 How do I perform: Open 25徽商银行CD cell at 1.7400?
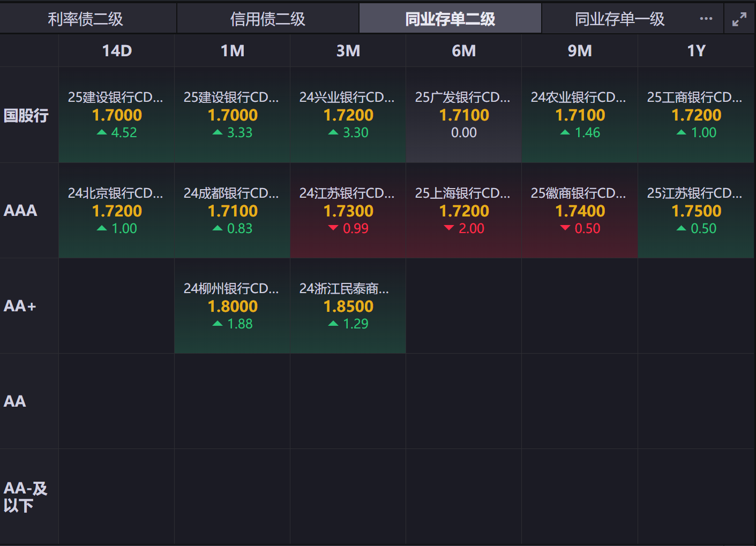click(580, 211)
